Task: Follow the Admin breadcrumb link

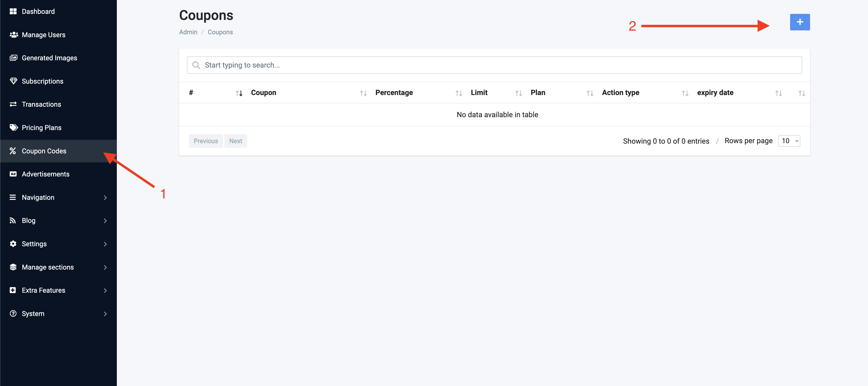Action: coord(188,32)
